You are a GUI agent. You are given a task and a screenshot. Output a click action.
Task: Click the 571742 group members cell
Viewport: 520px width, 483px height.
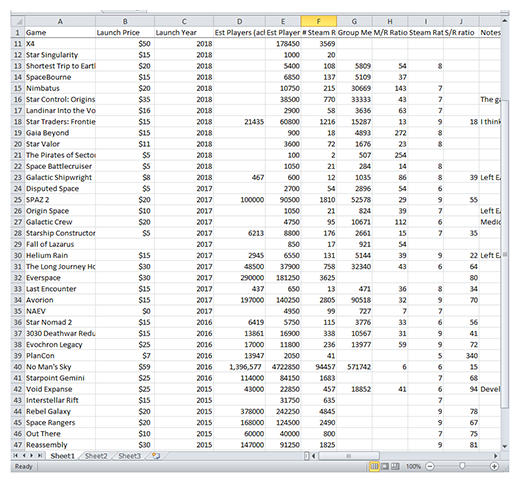354,367
